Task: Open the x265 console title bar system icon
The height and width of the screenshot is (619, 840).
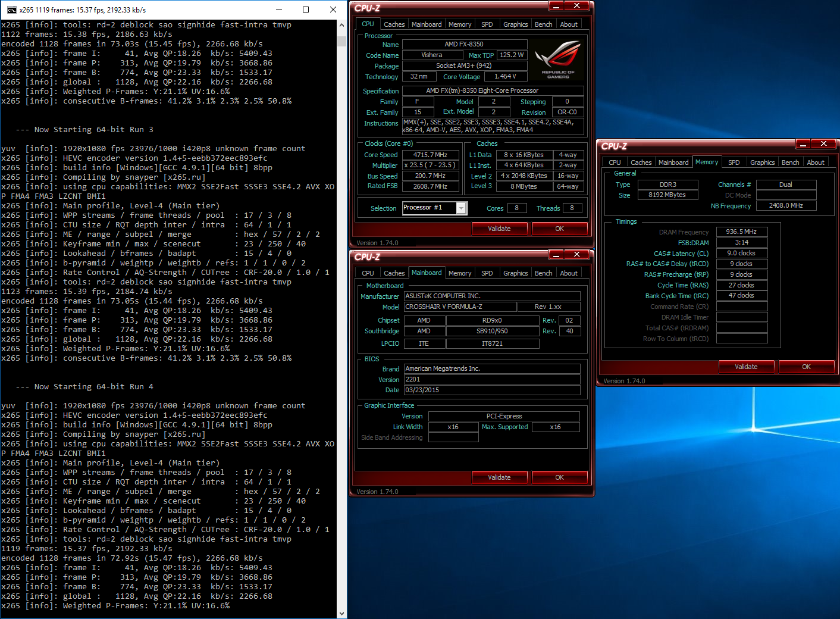Action: point(11,10)
